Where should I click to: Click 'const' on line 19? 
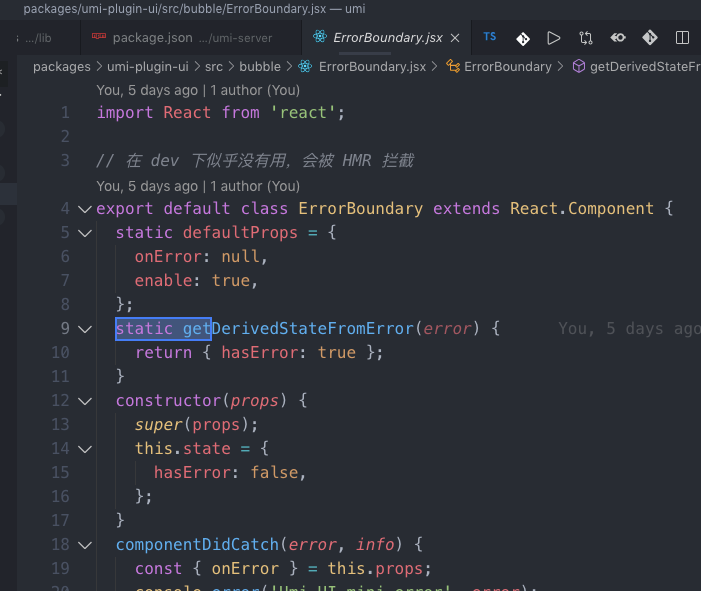159,569
